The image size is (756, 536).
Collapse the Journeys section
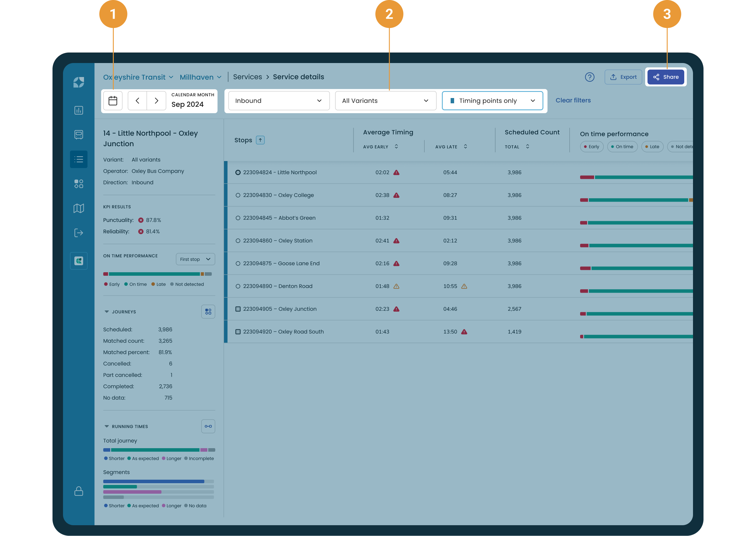106,312
